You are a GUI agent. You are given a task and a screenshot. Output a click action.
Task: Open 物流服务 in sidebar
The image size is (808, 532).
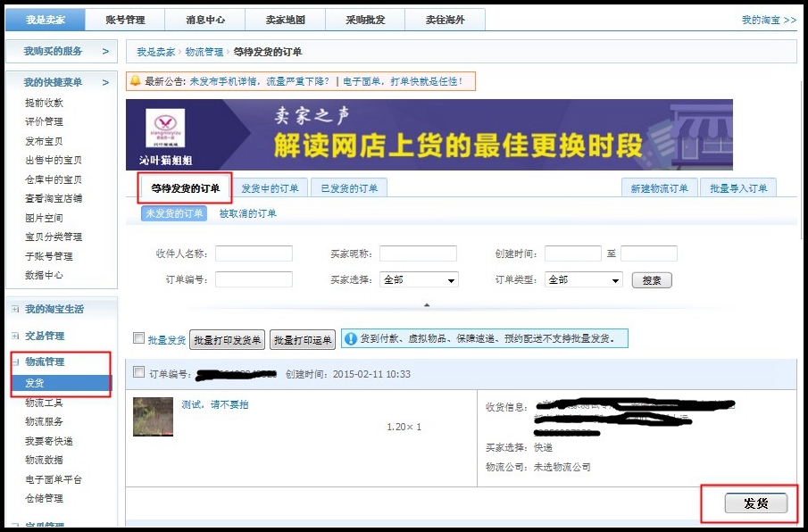pos(44,421)
